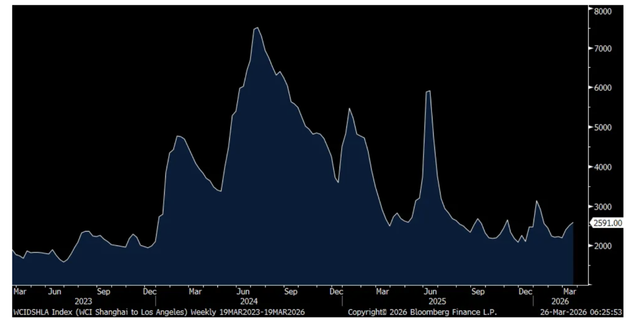
Task: Select the 4000 value on price axis
Action: pyautogui.click(x=603, y=167)
